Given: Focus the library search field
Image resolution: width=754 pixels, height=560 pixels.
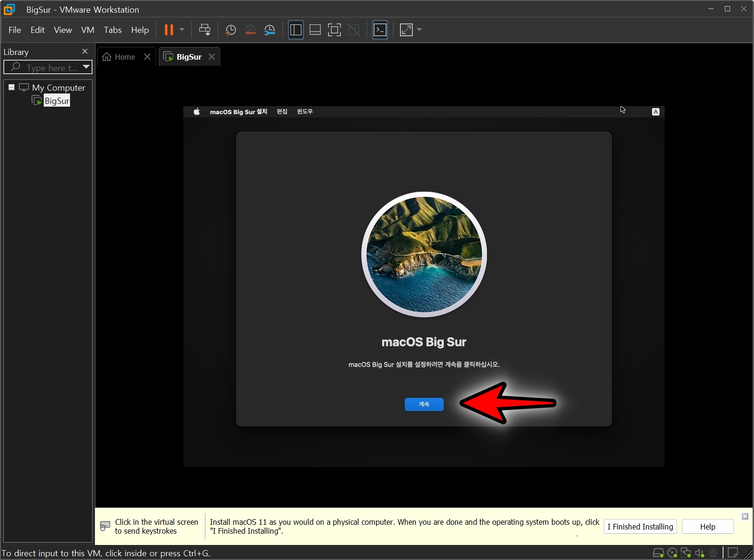Looking at the screenshot, I should (x=48, y=68).
